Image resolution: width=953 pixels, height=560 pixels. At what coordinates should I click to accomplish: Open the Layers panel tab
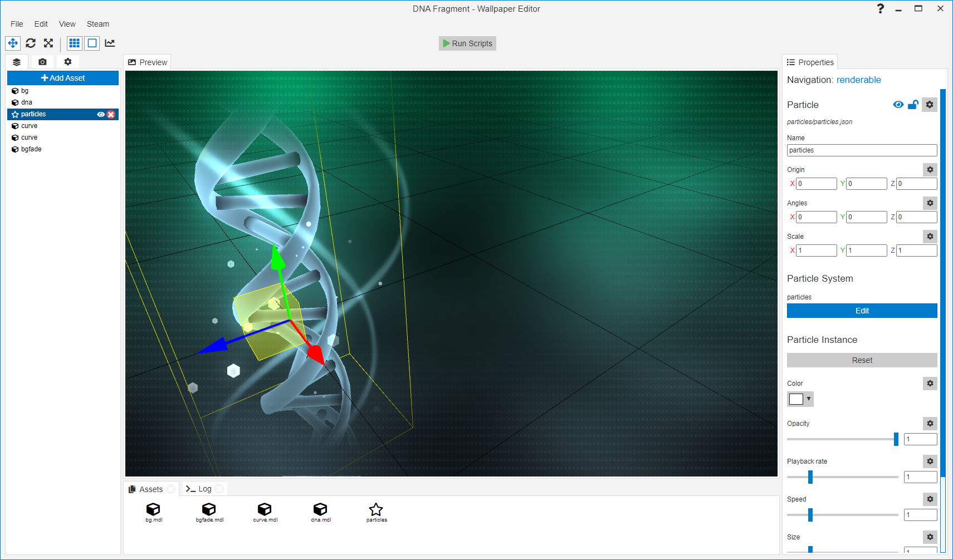click(16, 62)
